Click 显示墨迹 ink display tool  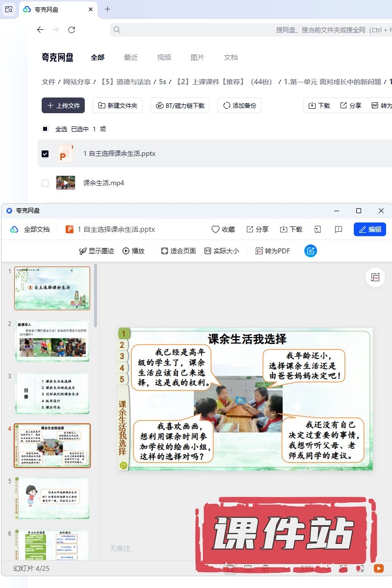[x=97, y=251]
